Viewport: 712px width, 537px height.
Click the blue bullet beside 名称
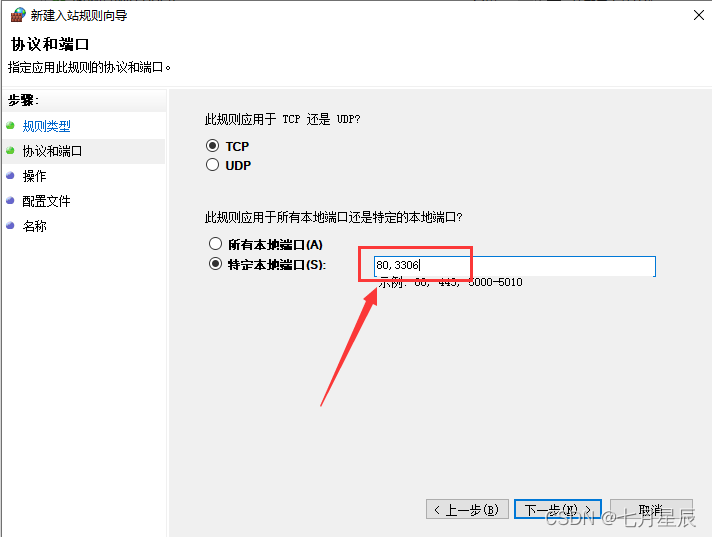[x=10, y=225]
